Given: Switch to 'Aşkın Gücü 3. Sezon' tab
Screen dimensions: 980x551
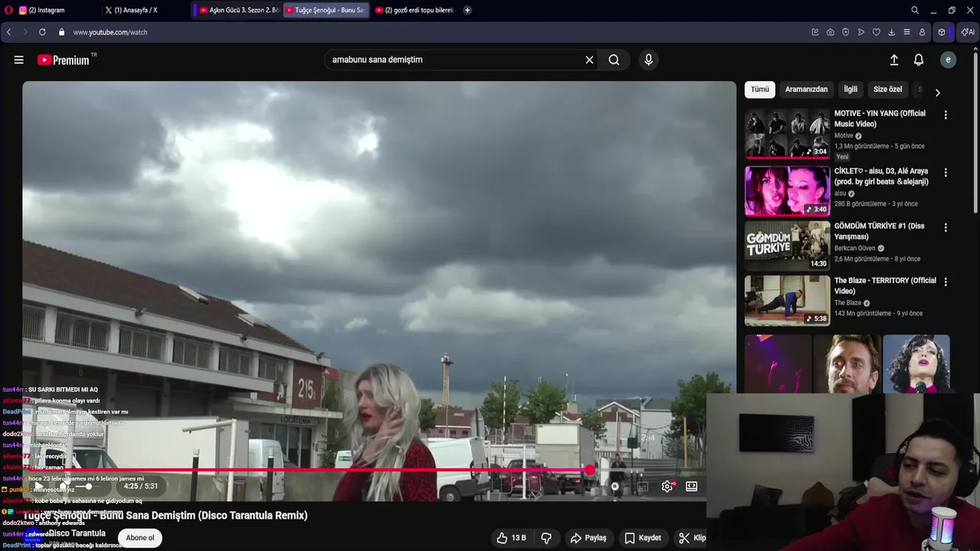Looking at the screenshot, I should (239, 10).
